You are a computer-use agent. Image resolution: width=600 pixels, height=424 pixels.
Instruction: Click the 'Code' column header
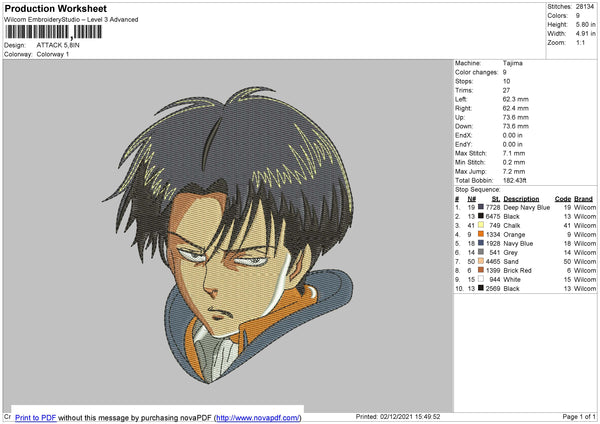pos(562,199)
